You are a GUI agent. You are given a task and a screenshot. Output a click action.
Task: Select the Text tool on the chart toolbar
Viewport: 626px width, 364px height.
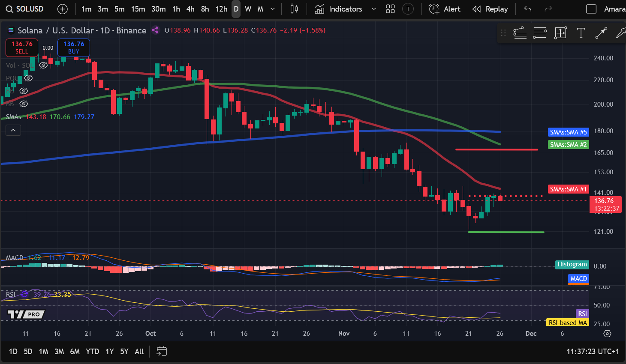coord(581,33)
